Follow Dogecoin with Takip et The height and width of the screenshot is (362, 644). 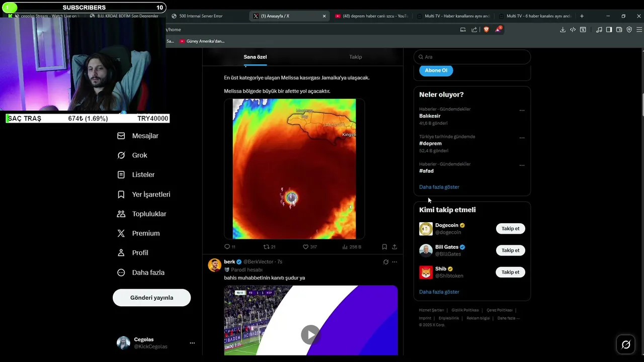[x=510, y=229]
